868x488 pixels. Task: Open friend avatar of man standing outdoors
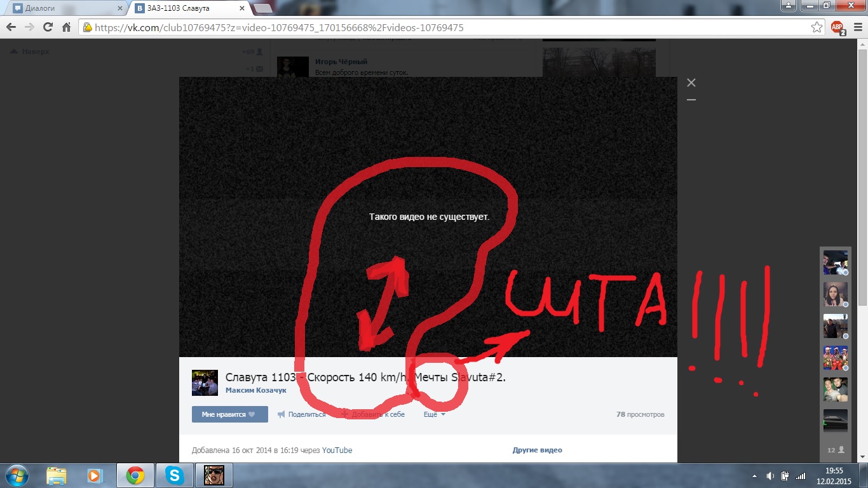tap(835, 325)
